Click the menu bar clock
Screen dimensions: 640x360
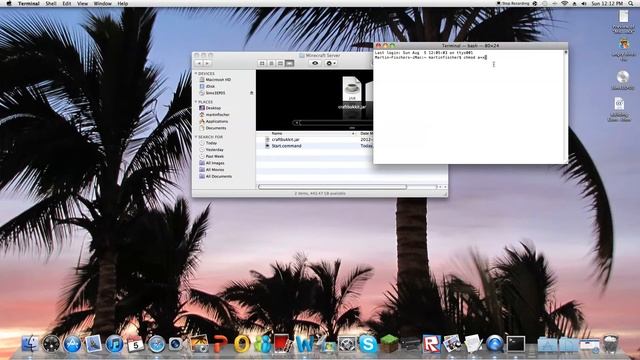pos(607,3)
